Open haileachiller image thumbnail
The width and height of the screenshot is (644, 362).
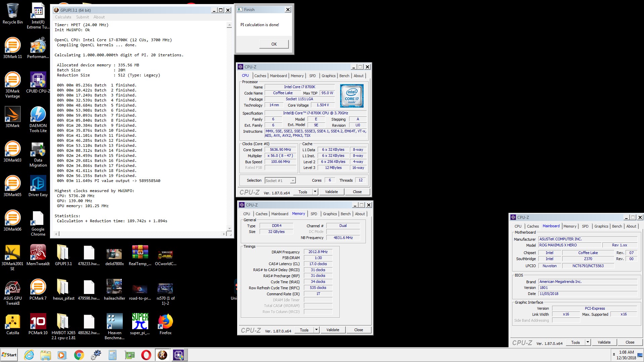[x=114, y=290]
